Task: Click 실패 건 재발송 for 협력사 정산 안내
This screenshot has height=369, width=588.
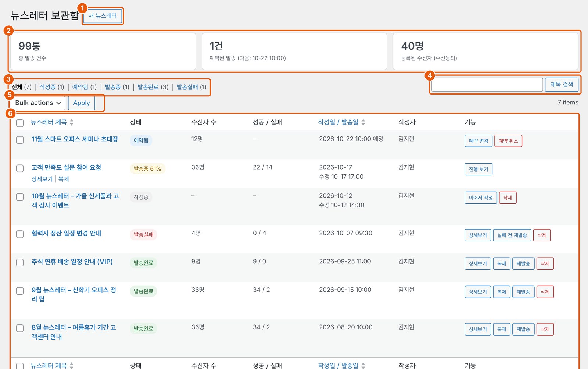Action: (x=512, y=235)
